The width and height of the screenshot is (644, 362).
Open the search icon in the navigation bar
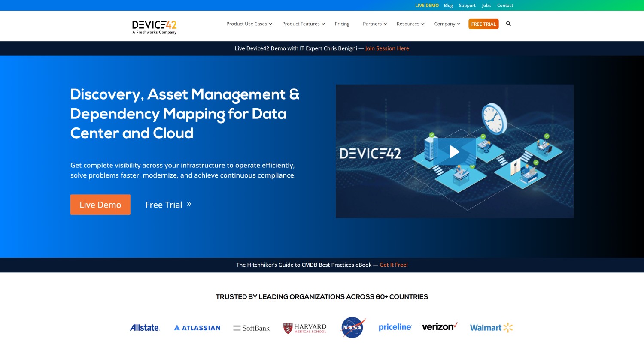[x=508, y=24]
